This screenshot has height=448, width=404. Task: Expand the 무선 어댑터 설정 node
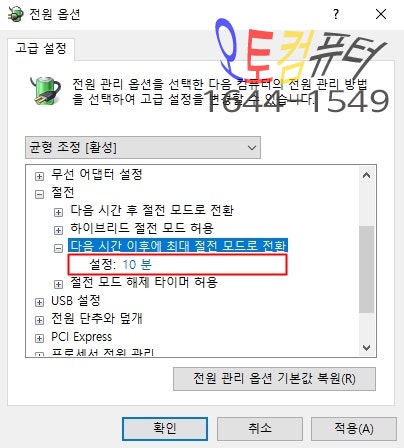pos(39,176)
